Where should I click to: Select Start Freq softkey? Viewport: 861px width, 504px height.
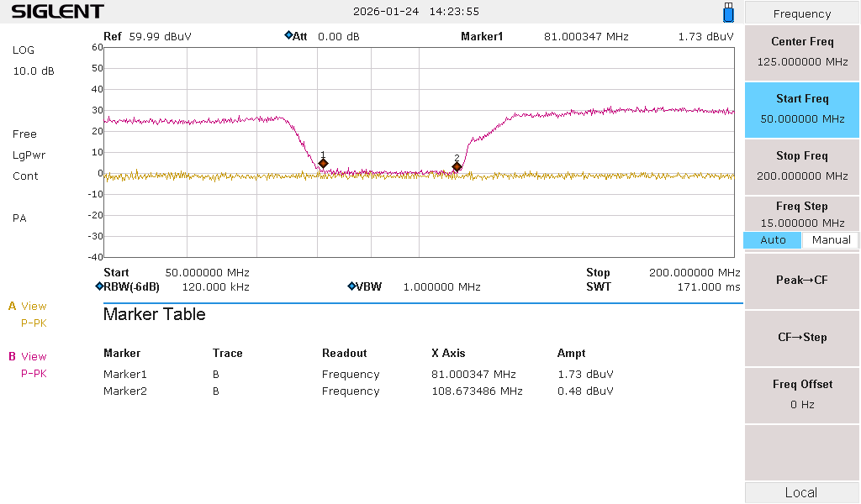point(801,109)
